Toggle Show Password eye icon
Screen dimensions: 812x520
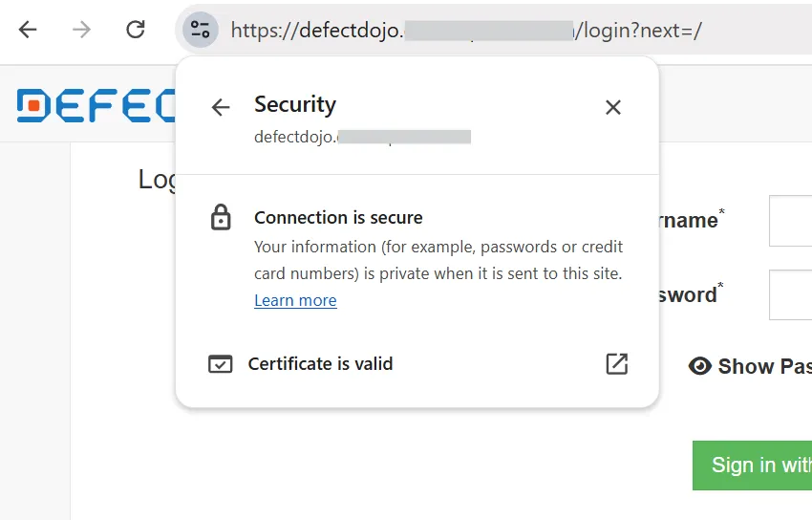pos(699,366)
